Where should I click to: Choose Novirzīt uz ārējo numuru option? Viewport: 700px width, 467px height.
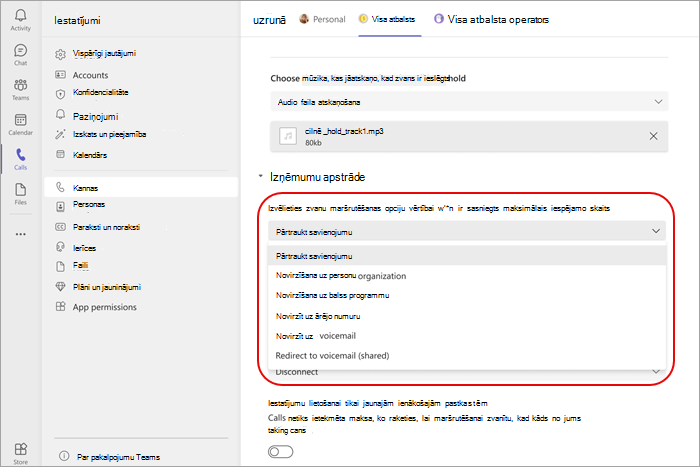467,316
